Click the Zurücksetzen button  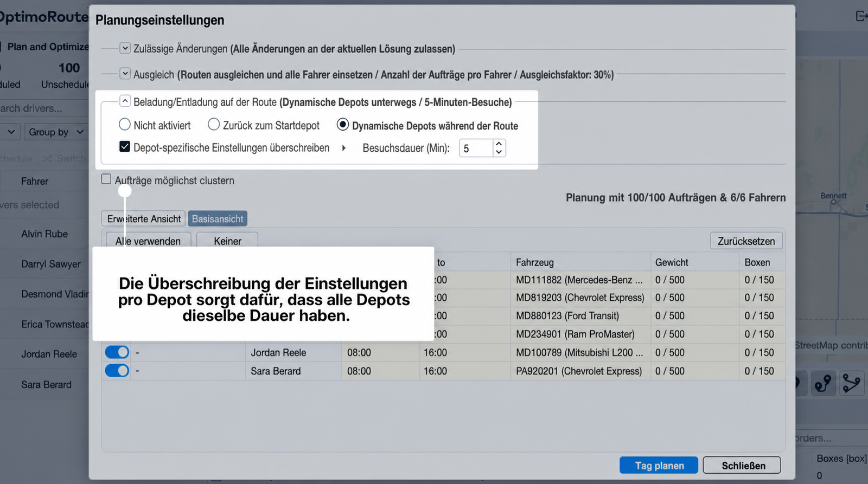(x=746, y=241)
